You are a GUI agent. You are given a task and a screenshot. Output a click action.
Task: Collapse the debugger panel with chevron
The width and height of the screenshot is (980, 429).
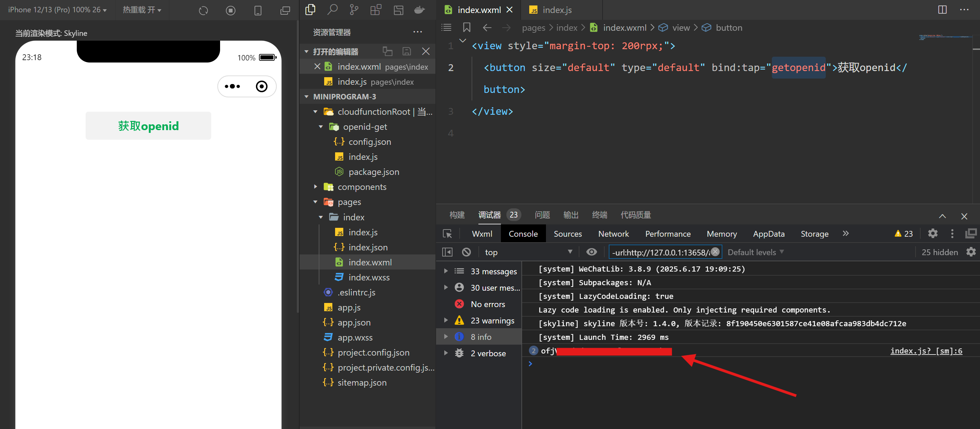[x=942, y=216]
